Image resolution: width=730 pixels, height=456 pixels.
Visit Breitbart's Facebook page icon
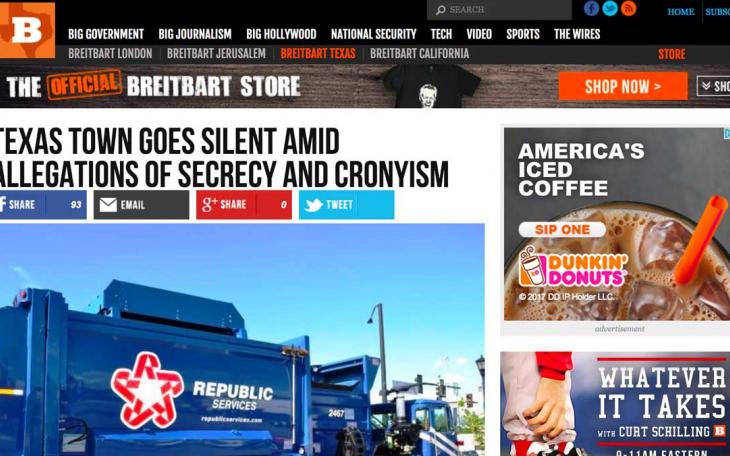pyautogui.click(x=591, y=8)
